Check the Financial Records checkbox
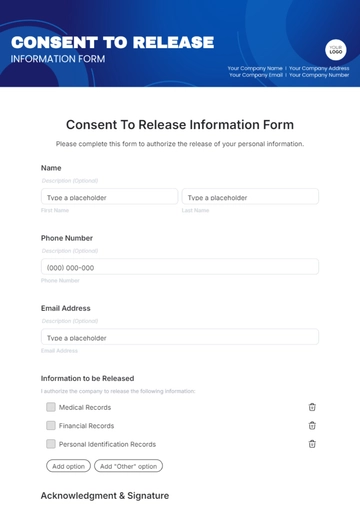 pyautogui.click(x=51, y=425)
